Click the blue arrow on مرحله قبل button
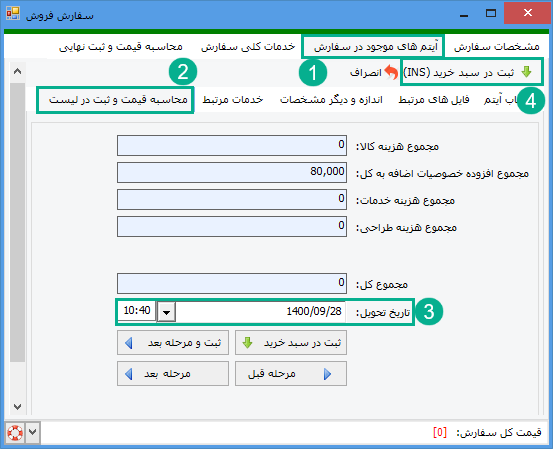 click(327, 374)
